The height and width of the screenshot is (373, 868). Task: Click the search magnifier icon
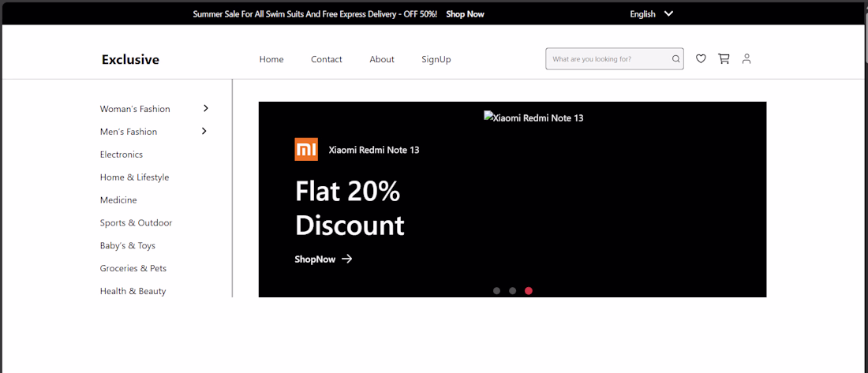676,58
